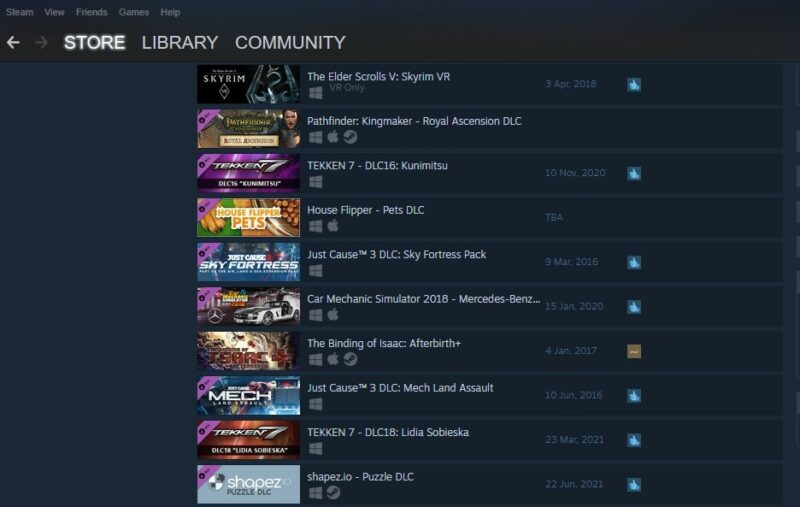Click Windows platform icon under shapez.io Puzzle DLC
800x507 pixels.
316,493
